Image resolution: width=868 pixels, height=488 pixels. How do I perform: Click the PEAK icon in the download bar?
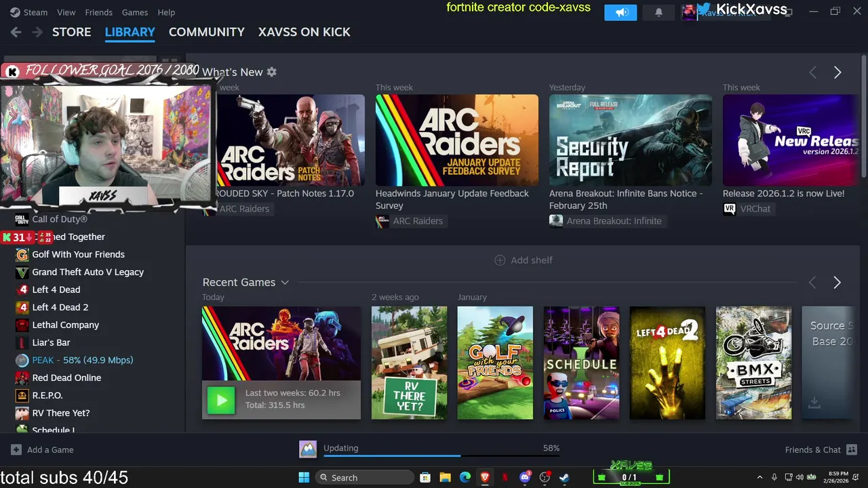pyautogui.click(x=308, y=449)
